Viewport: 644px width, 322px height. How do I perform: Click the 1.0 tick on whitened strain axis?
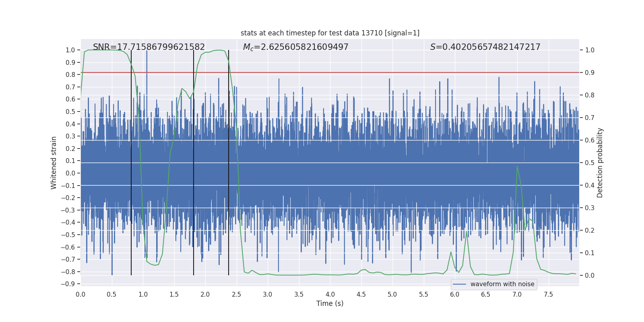[x=70, y=50]
